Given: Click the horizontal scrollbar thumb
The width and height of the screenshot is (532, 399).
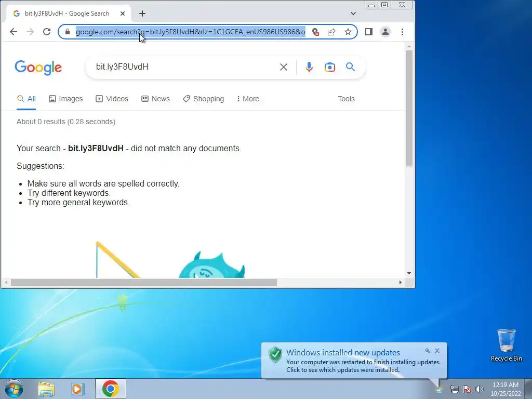Looking at the screenshot, I should pos(144,282).
